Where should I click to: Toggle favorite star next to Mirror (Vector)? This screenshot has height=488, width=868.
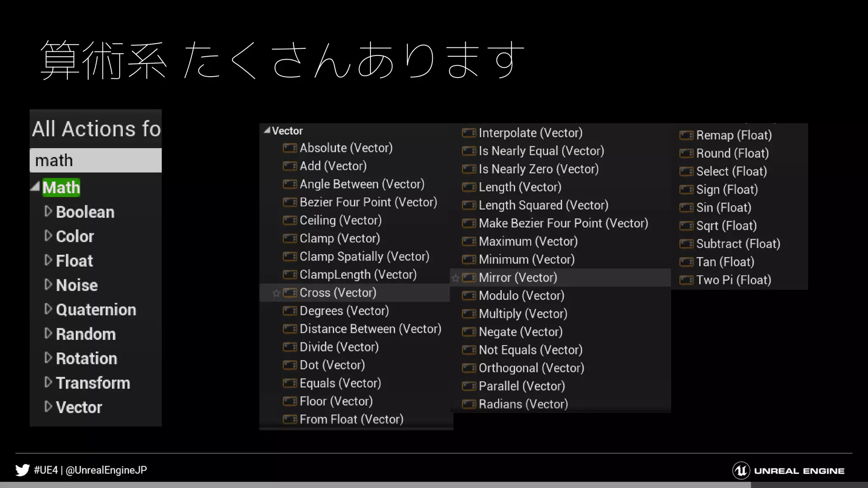[x=456, y=278]
